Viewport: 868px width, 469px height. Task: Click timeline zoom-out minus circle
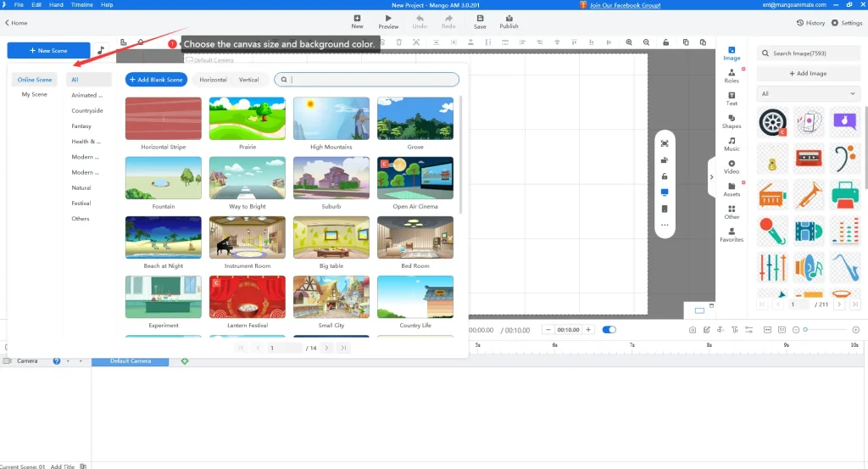(796, 329)
